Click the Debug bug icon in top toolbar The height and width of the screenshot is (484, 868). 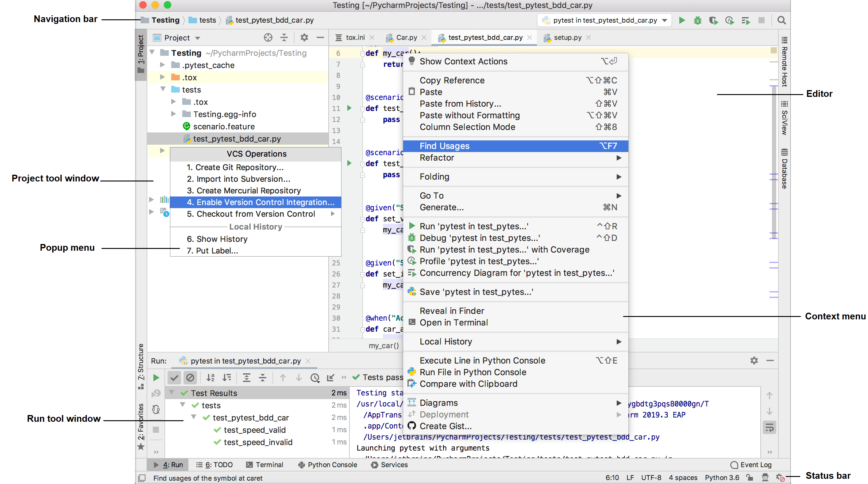point(697,20)
